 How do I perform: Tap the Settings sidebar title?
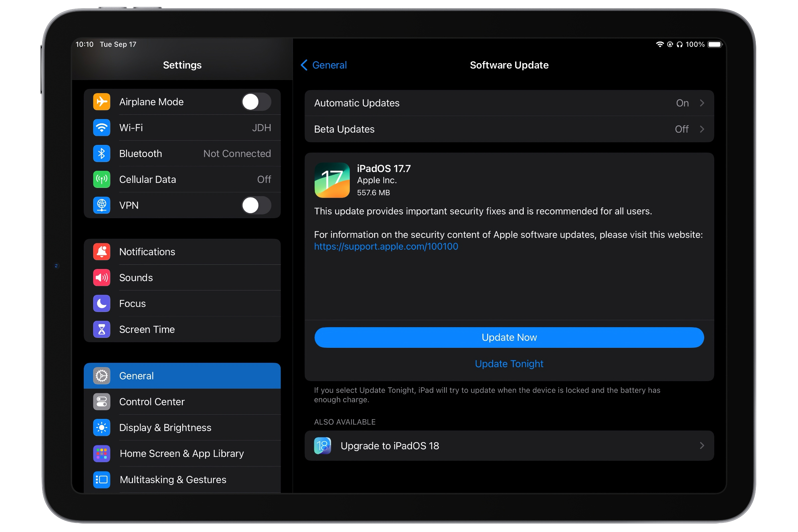[182, 65]
